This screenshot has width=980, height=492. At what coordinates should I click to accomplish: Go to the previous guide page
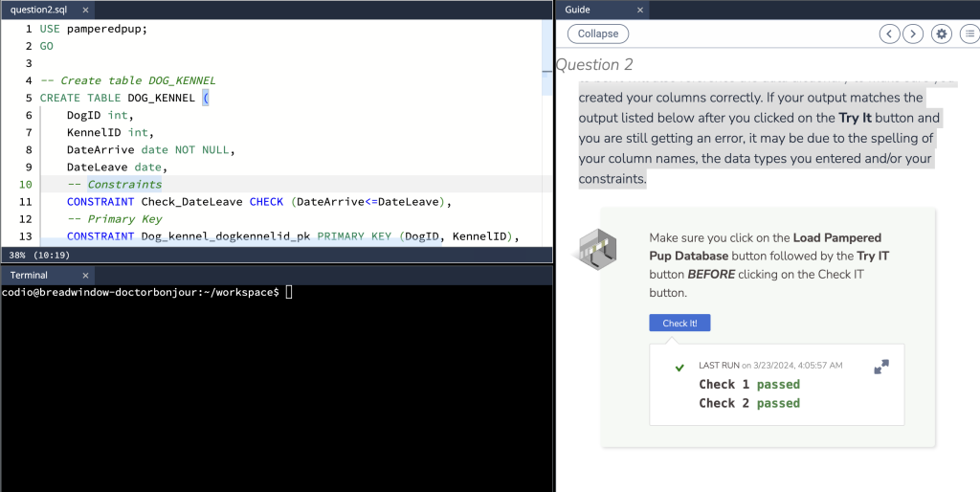(x=890, y=34)
